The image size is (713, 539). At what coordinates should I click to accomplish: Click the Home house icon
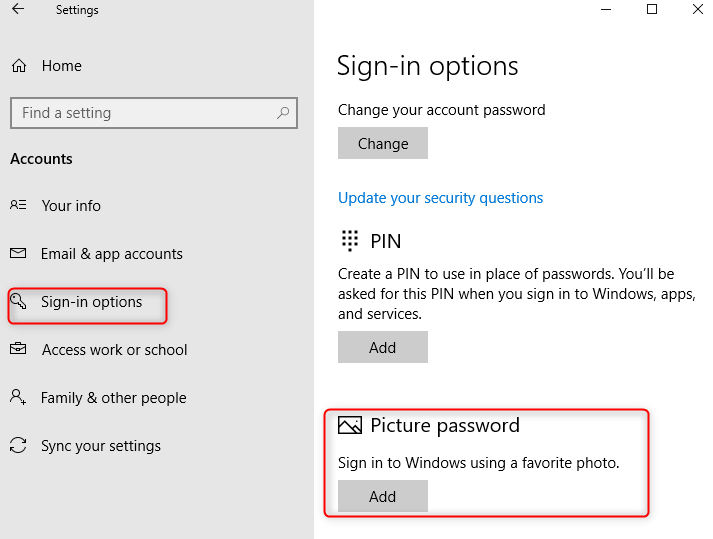(x=19, y=66)
